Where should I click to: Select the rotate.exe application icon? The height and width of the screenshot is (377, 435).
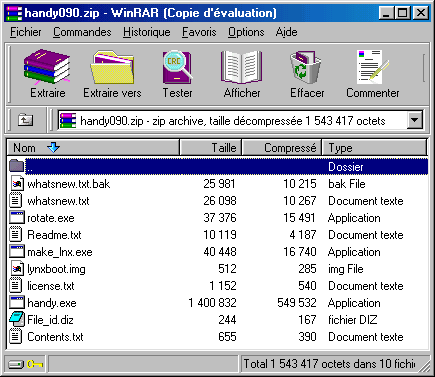pyautogui.click(x=17, y=218)
